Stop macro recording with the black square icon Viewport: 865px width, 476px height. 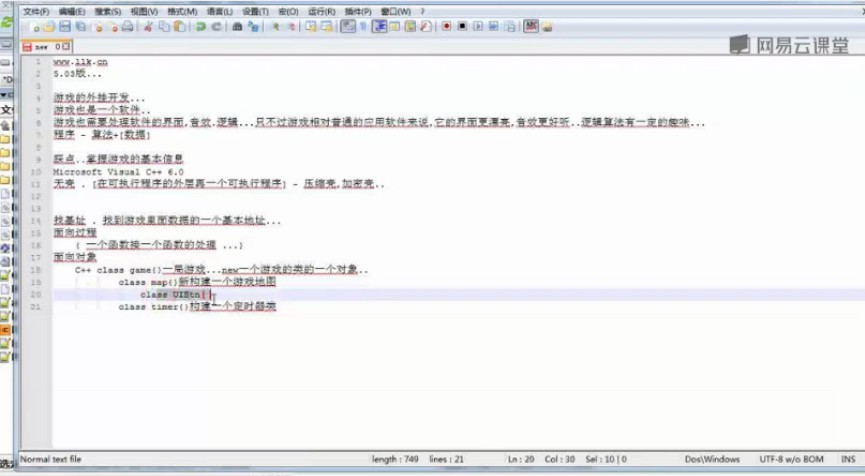[462, 26]
